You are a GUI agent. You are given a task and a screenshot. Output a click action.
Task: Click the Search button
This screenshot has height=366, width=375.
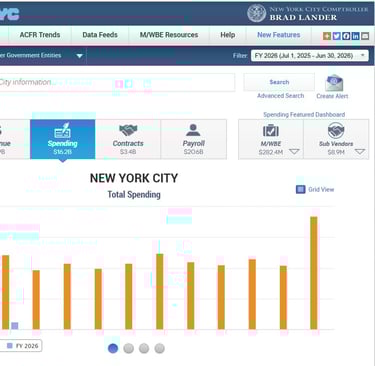pyautogui.click(x=279, y=82)
